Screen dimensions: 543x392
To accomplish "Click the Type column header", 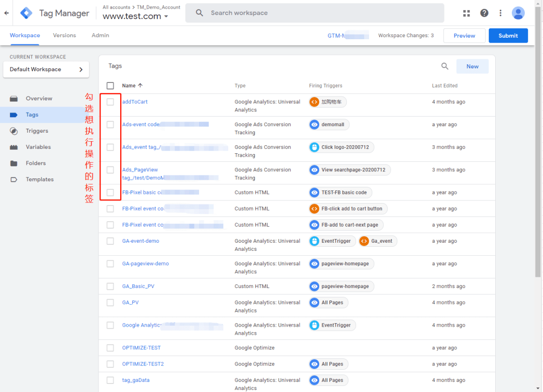I will (240, 85).
